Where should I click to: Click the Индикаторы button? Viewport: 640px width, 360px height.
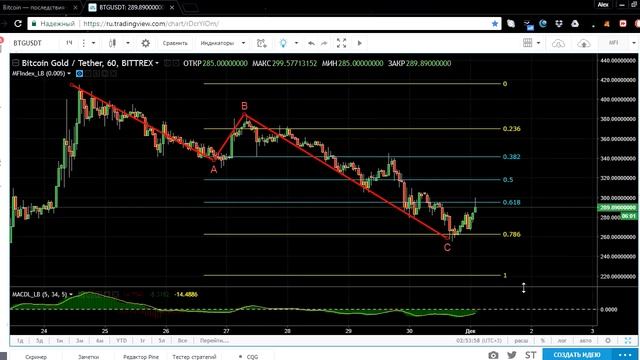click(217, 43)
